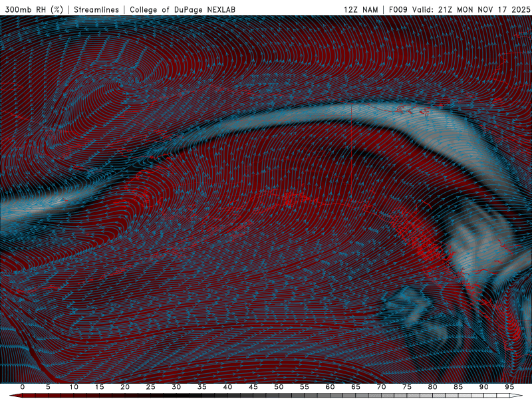The width and height of the screenshot is (532, 399).
Task: Click 'College of DuPage NEXLAB' text
Action: click(x=182, y=9)
